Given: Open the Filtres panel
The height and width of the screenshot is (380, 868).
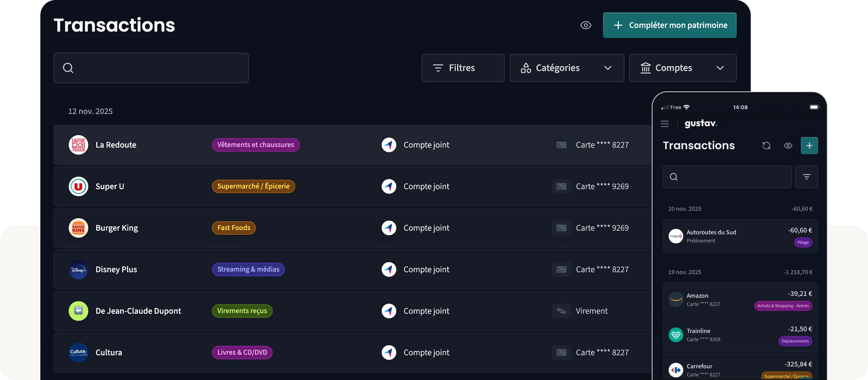Looking at the screenshot, I should point(463,68).
